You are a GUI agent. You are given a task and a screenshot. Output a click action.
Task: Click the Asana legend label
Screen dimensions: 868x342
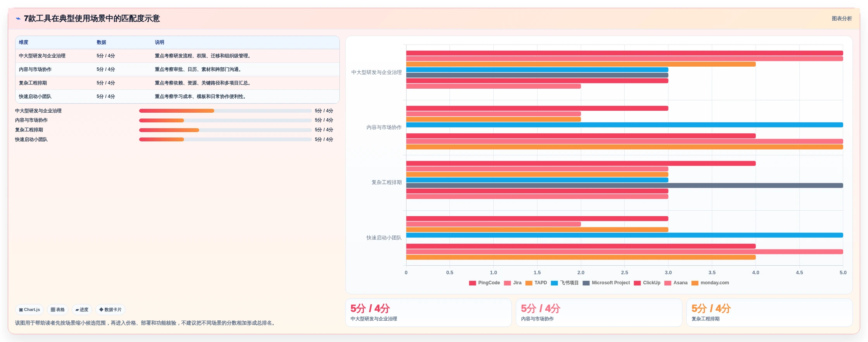(x=680, y=283)
